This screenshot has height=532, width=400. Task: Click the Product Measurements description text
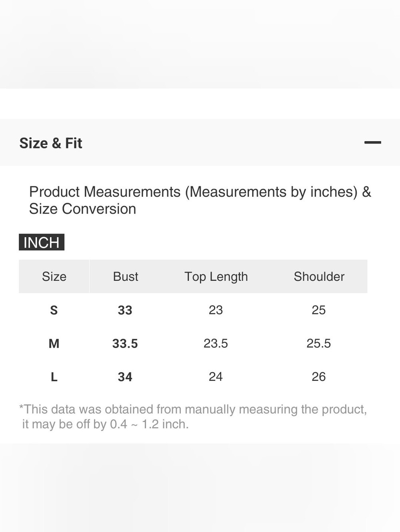200,200
